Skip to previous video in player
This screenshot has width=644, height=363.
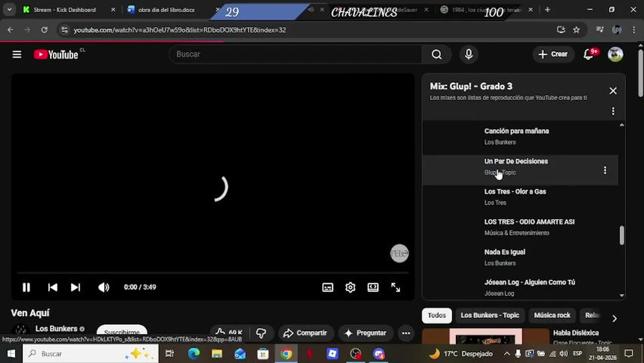pyautogui.click(x=52, y=287)
